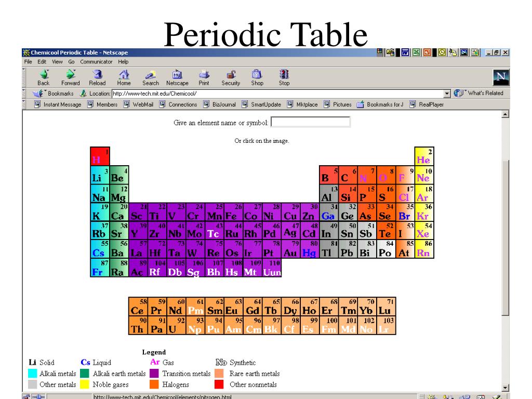
Task: Stop loading with the Stop button
Action: tap(284, 78)
